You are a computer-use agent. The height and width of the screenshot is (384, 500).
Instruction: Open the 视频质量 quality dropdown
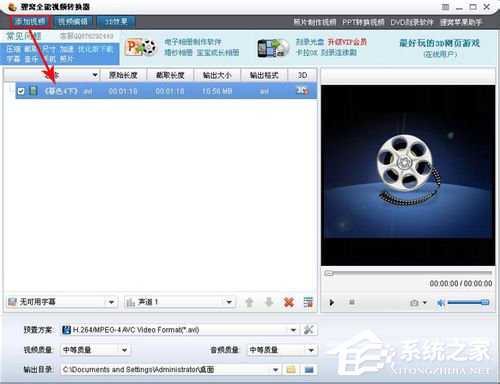pyautogui.click(x=95, y=350)
